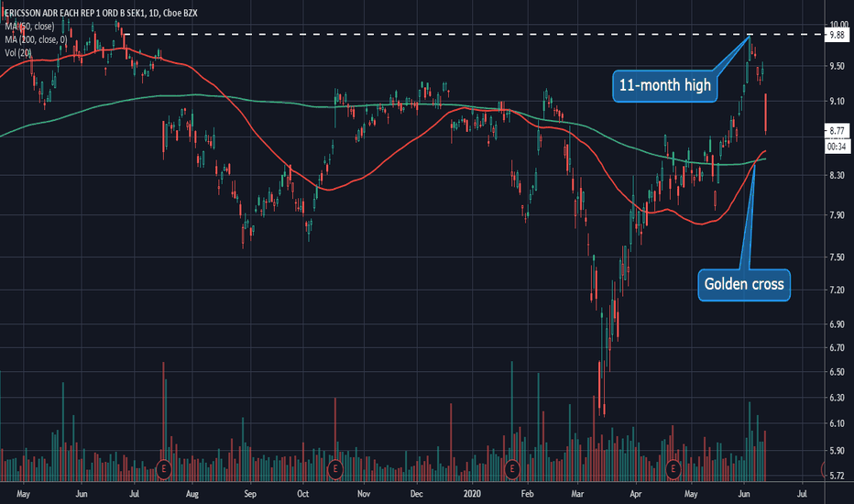Click the Nov label on time axis

tap(363, 494)
